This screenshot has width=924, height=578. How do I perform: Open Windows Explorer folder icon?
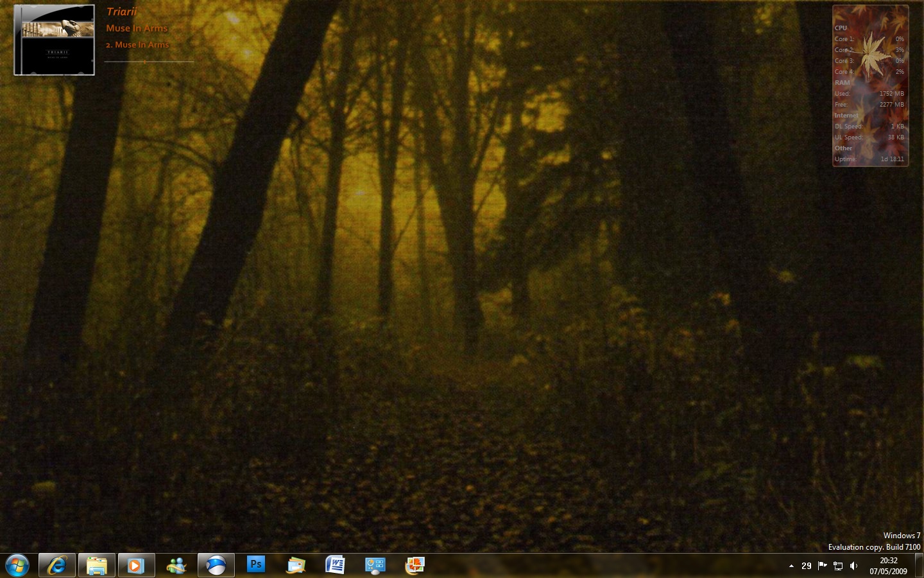pos(97,565)
